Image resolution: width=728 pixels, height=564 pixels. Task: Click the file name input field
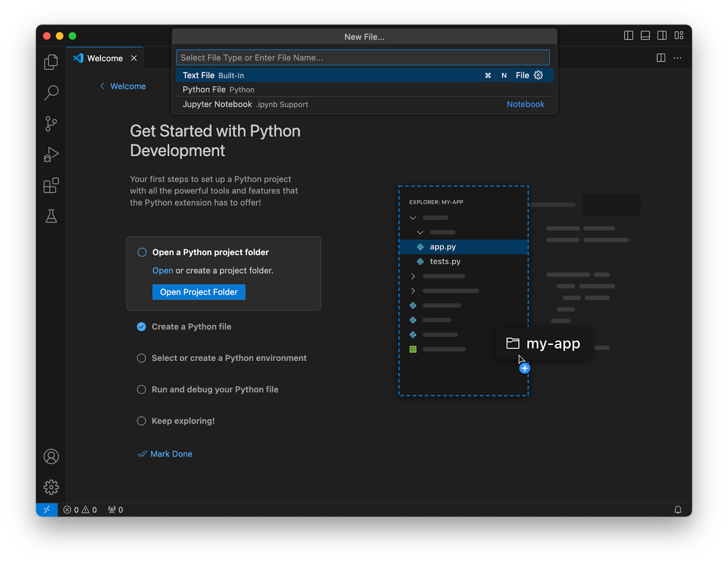(x=363, y=57)
